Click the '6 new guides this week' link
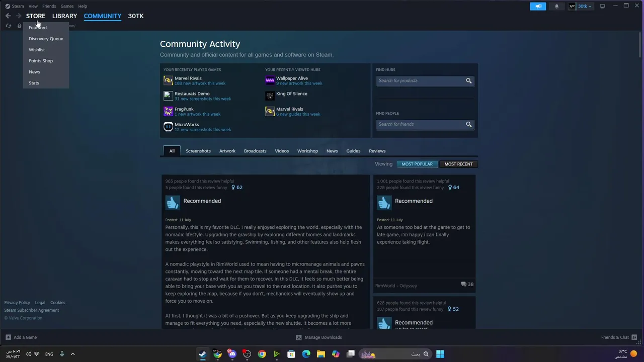Screen dimensions: 644x362 tap(298, 114)
